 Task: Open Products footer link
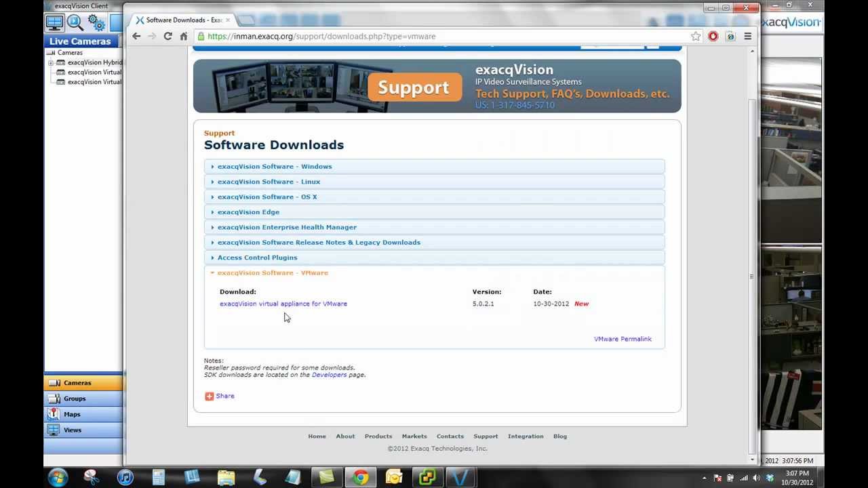coord(378,436)
